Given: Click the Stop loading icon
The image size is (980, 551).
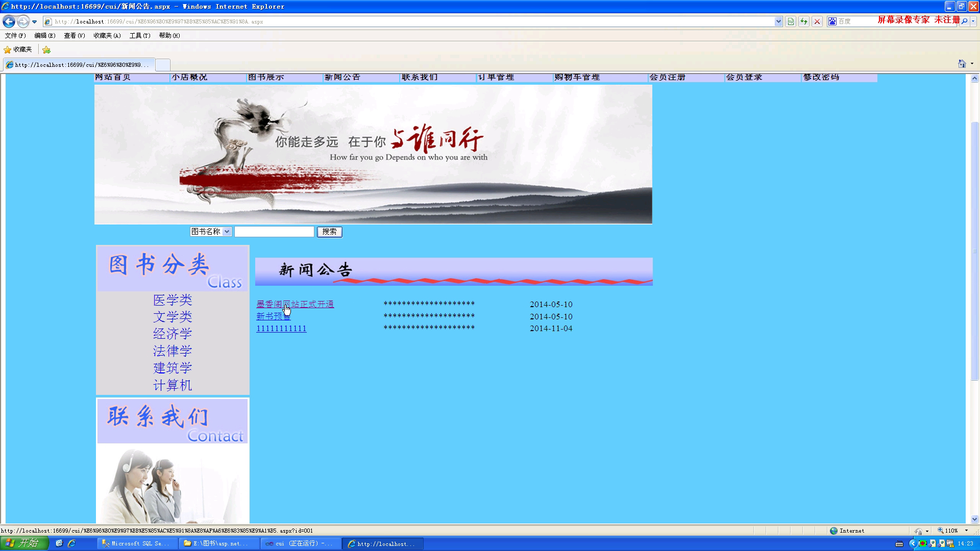Looking at the screenshot, I should pos(817,21).
